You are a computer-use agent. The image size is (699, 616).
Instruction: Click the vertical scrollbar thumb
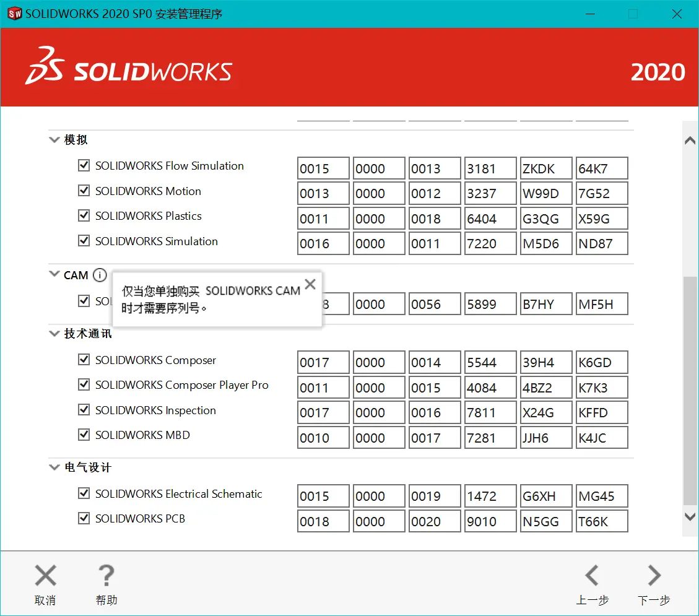click(690, 391)
